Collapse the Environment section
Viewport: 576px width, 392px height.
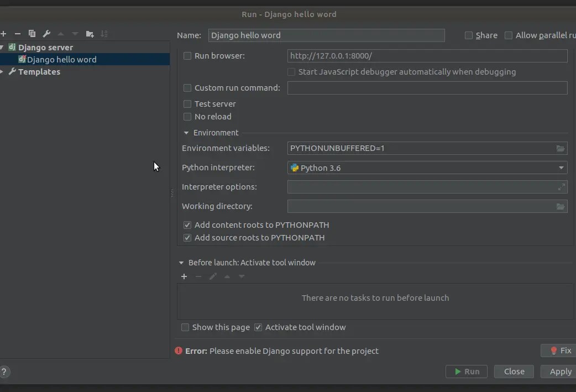(186, 133)
